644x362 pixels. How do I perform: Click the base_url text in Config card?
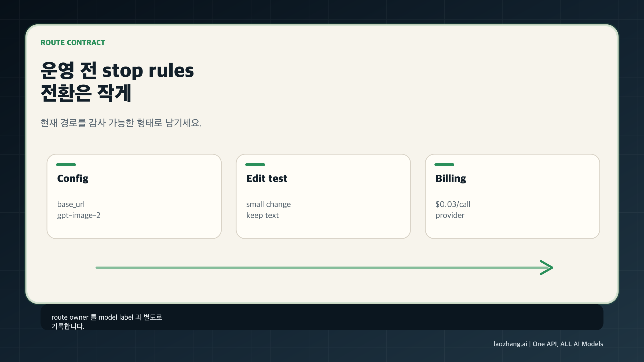(x=71, y=204)
